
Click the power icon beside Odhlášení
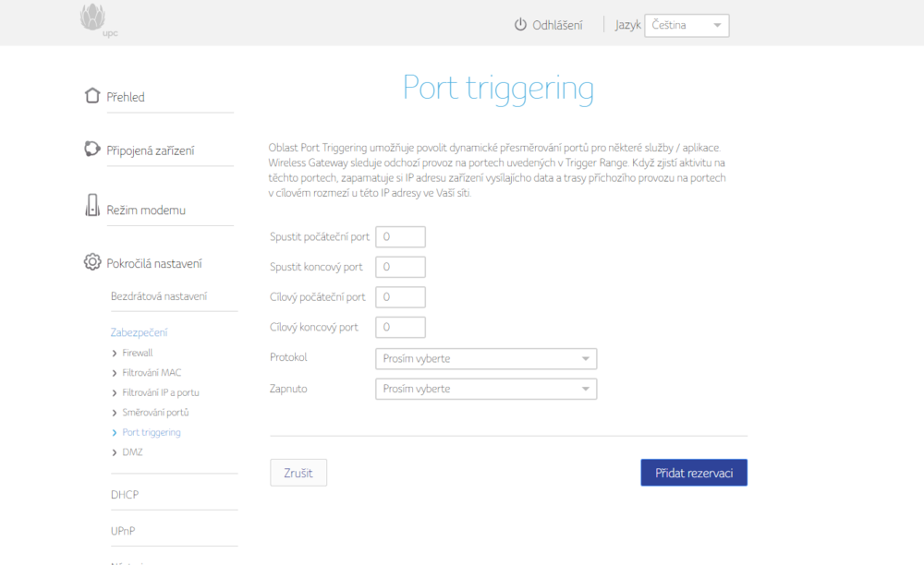[x=520, y=25]
